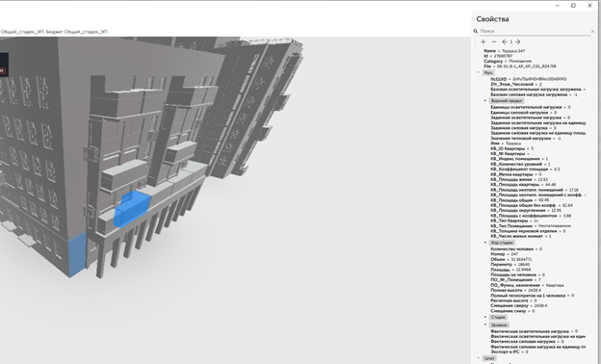Select the 'Имя = Терраса' row
This screenshot has width=601, height=364.
(x=506, y=143)
